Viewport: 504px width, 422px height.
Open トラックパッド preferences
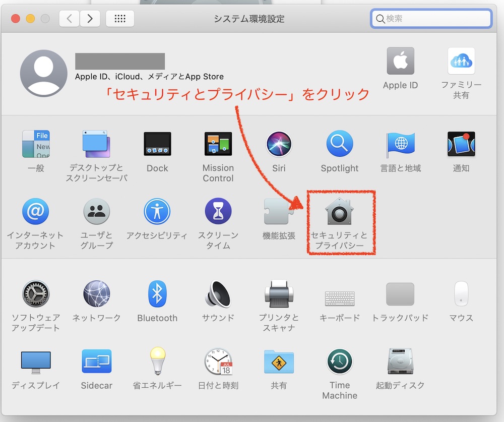tap(400, 294)
